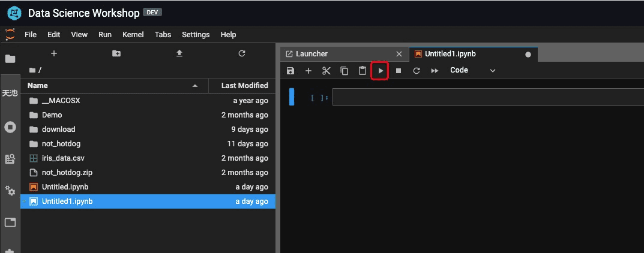This screenshot has height=253, width=644.
Task: Select the __MACOSX folder
Action: pyautogui.click(x=148, y=101)
